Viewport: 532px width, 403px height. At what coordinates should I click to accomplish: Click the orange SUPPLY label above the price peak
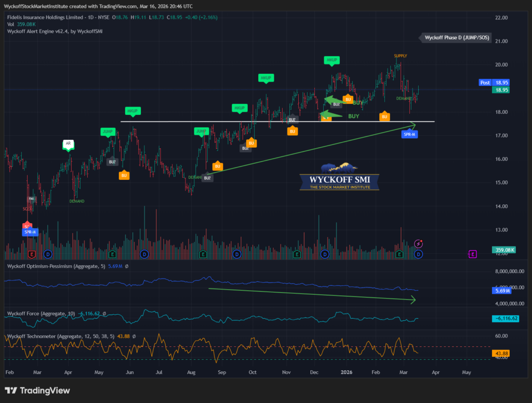point(401,56)
